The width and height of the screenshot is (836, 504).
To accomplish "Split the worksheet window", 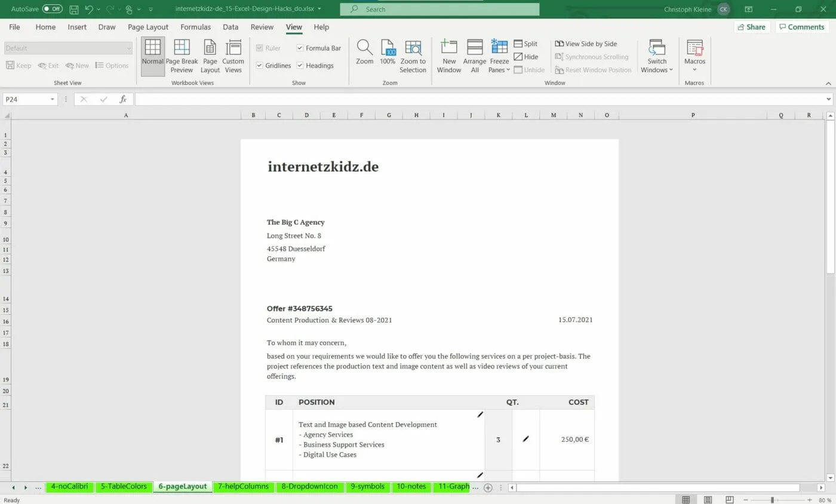I will coord(525,44).
